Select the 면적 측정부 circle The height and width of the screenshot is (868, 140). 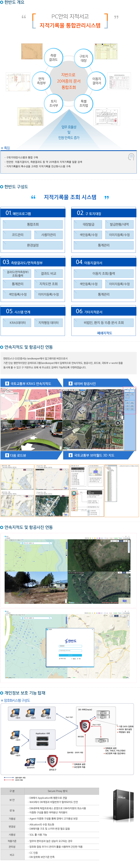coord(41,81)
